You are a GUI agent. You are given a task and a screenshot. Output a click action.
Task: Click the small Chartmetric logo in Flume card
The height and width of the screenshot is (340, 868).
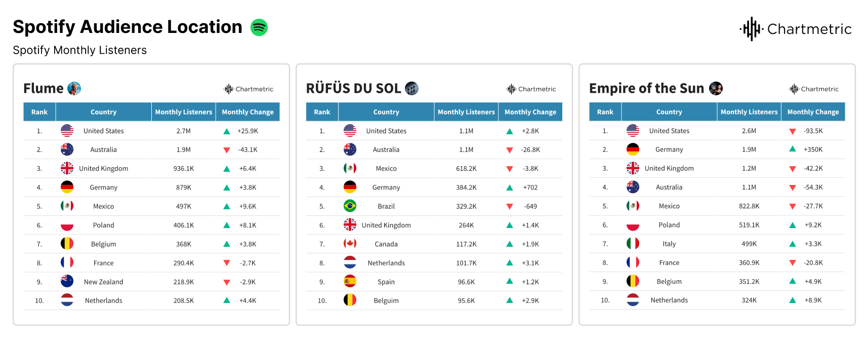coord(249,89)
